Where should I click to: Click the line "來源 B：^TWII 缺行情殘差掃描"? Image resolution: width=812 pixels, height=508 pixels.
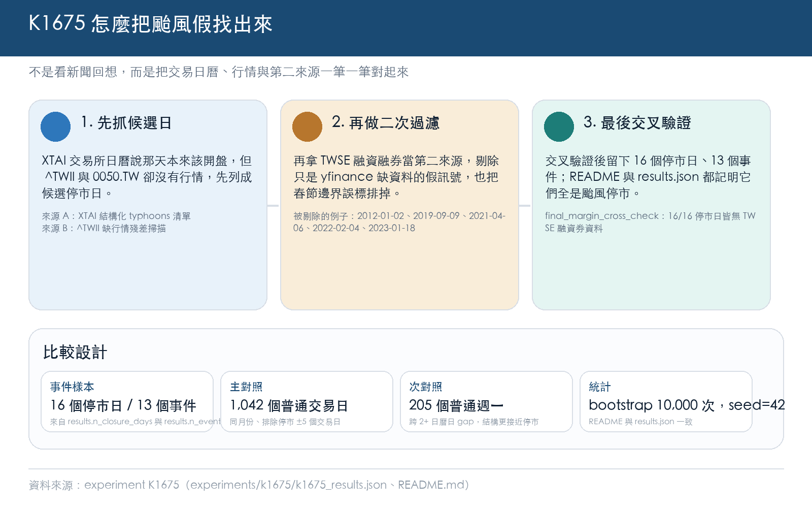click(104, 229)
